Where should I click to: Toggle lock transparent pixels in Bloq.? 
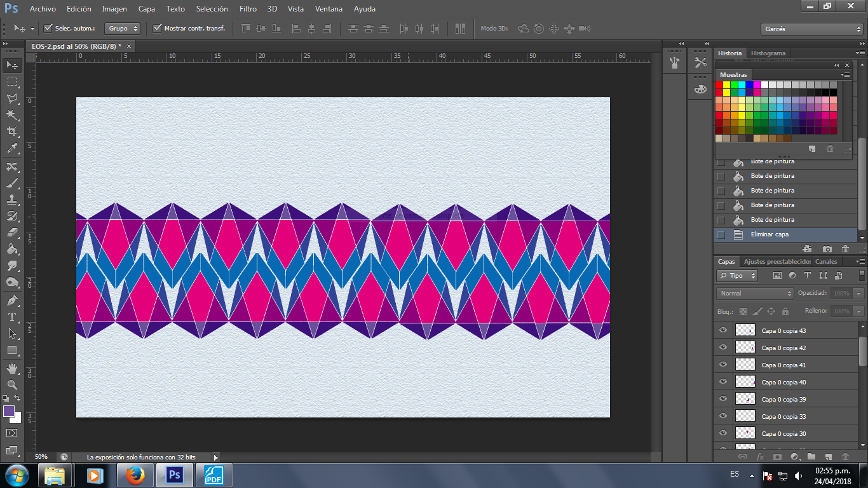tap(742, 311)
